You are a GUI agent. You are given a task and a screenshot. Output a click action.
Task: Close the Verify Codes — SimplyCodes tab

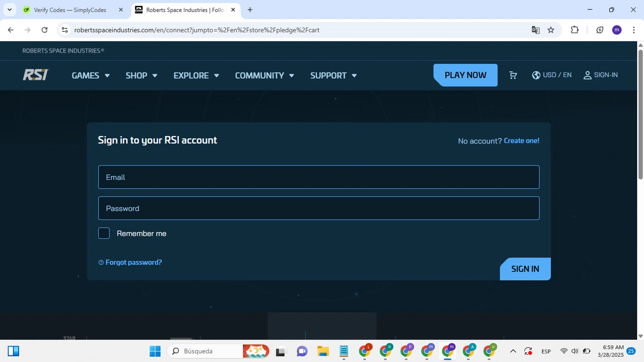pyautogui.click(x=121, y=10)
